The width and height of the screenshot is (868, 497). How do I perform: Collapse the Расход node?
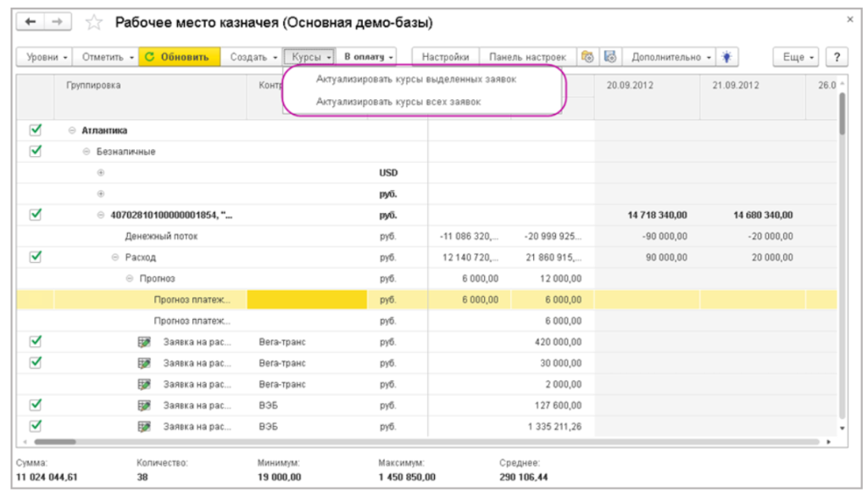pyautogui.click(x=115, y=257)
